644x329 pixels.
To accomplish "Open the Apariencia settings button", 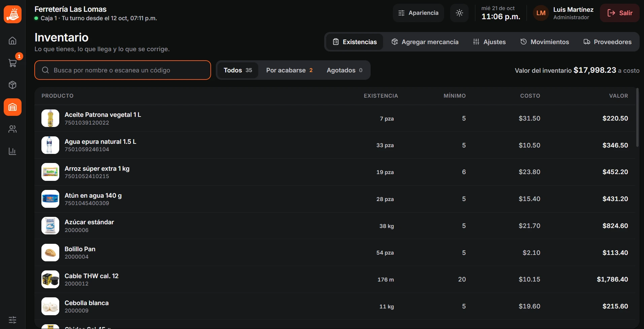I will coord(418,13).
